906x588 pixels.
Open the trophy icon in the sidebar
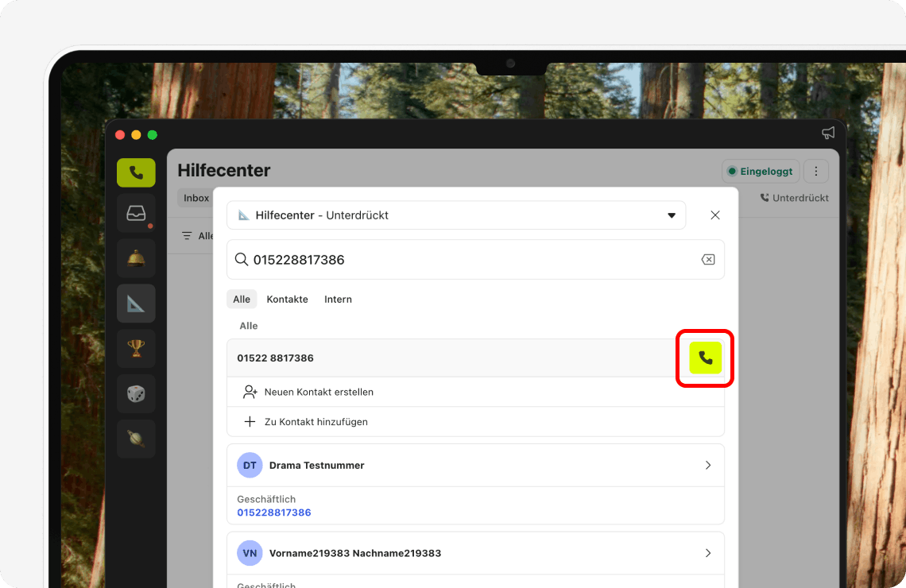pyautogui.click(x=136, y=348)
